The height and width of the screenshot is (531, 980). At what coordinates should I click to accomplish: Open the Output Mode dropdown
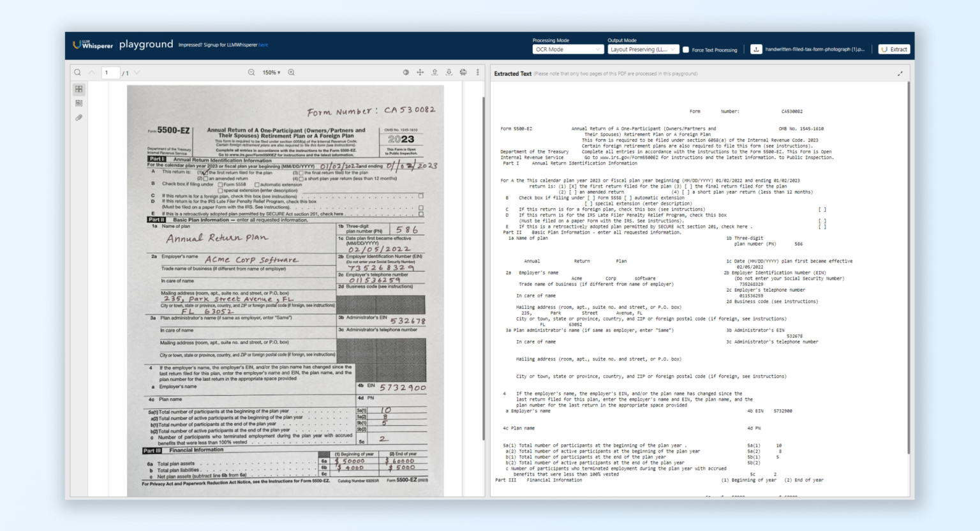pos(643,49)
